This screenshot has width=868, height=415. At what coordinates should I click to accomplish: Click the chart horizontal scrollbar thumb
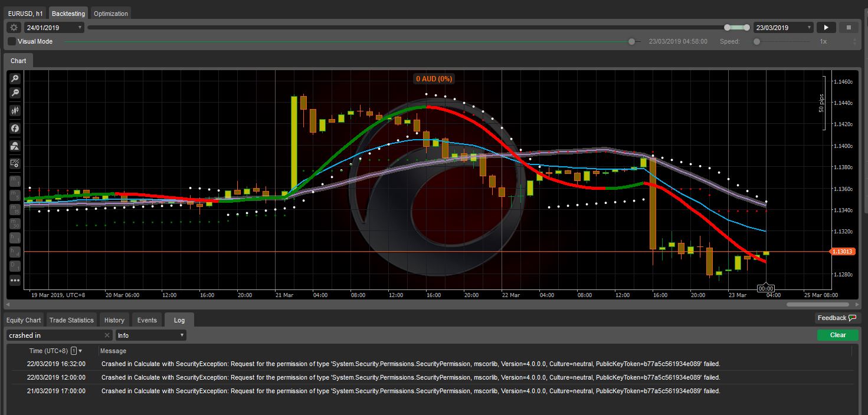pyautogui.click(x=818, y=305)
